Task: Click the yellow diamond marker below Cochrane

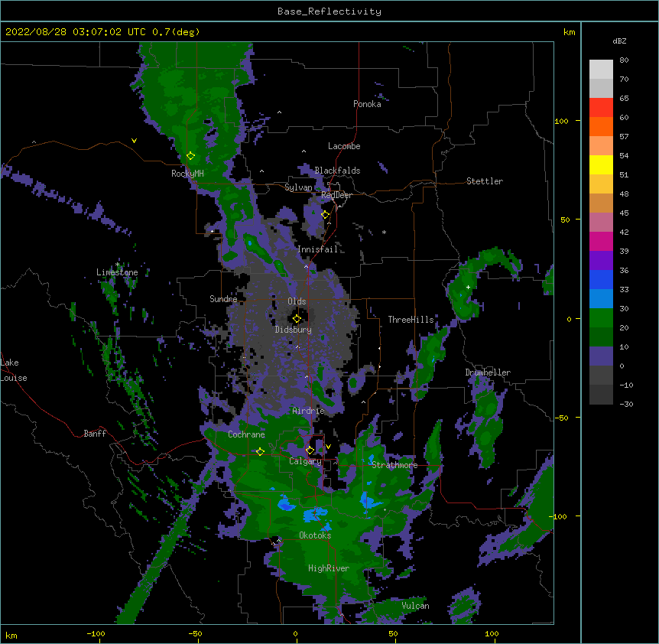Action: (x=260, y=451)
